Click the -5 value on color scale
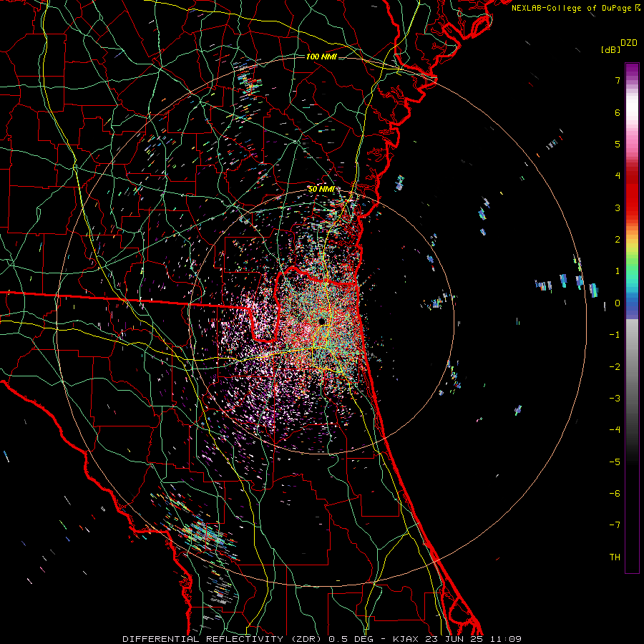This screenshot has width=644, height=644. coord(615,462)
